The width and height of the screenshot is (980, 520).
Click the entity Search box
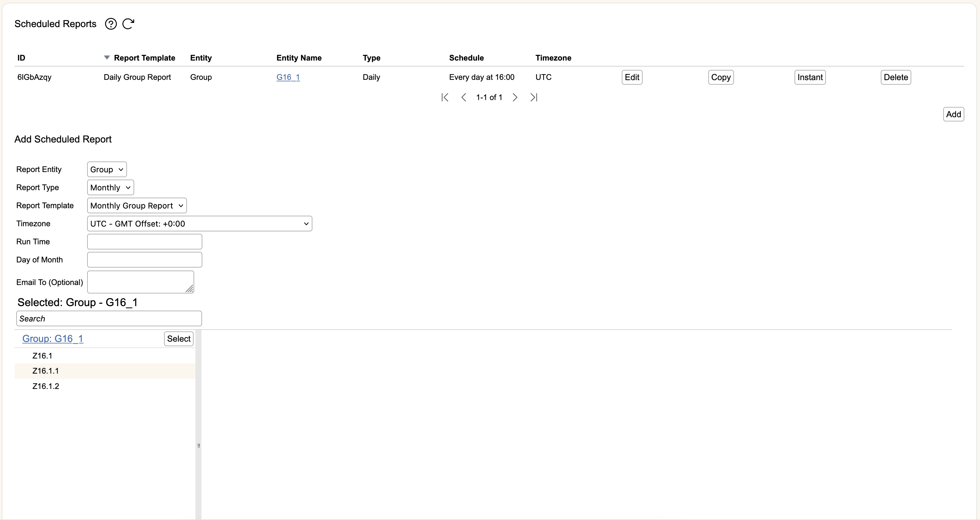tap(109, 318)
